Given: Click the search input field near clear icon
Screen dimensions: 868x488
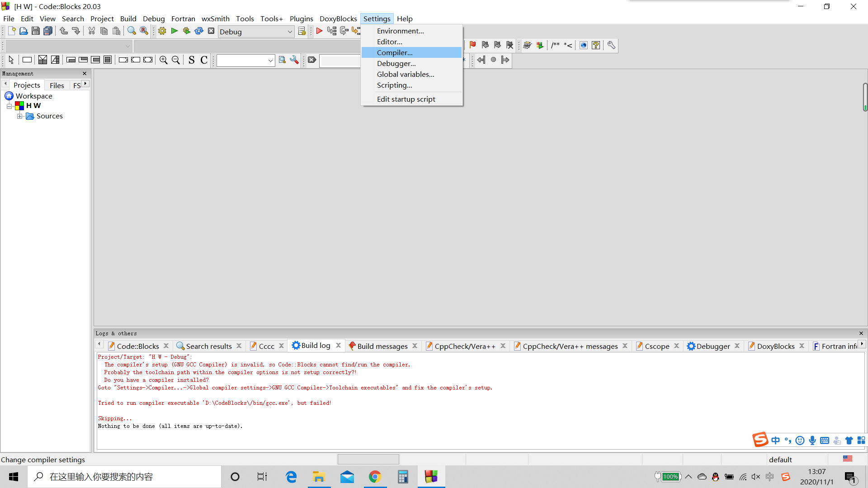Looking at the screenshot, I should coord(340,61).
